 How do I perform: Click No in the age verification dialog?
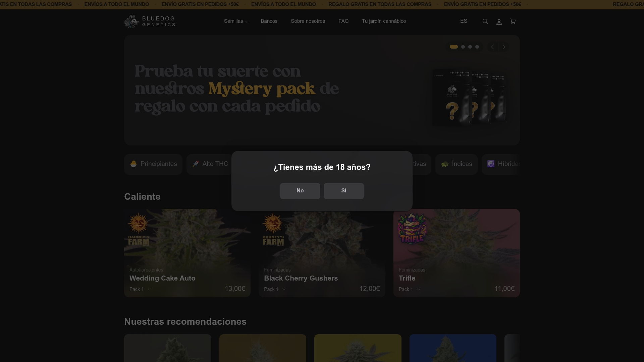[x=300, y=191]
